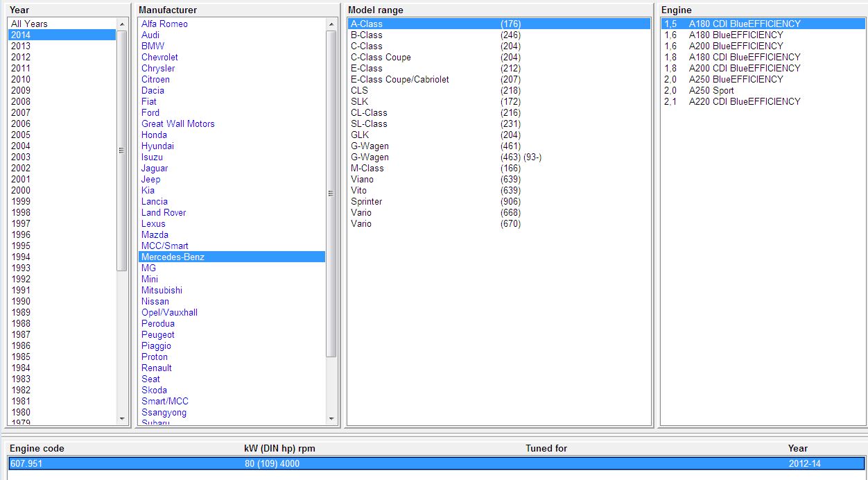
Task: Click the Year list scrollbar down arrow
Action: pyautogui.click(x=122, y=418)
